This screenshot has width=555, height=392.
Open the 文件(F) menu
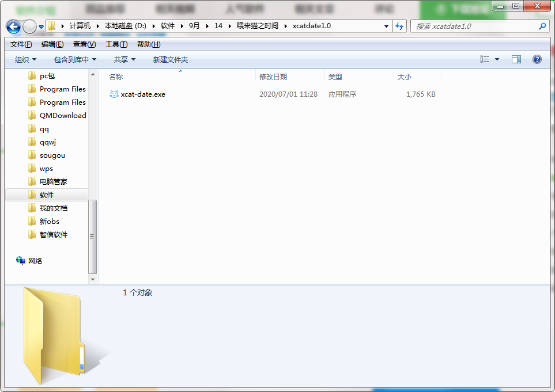click(21, 44)
